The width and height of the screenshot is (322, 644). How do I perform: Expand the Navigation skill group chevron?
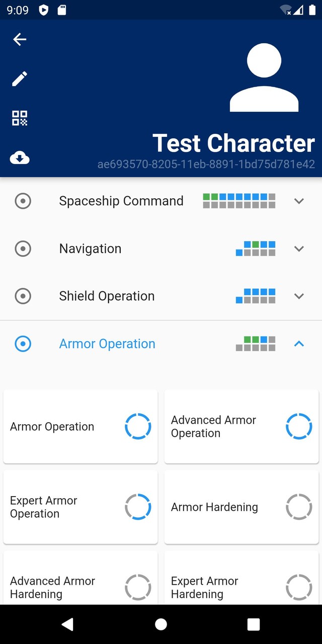[x=299, y=249]
